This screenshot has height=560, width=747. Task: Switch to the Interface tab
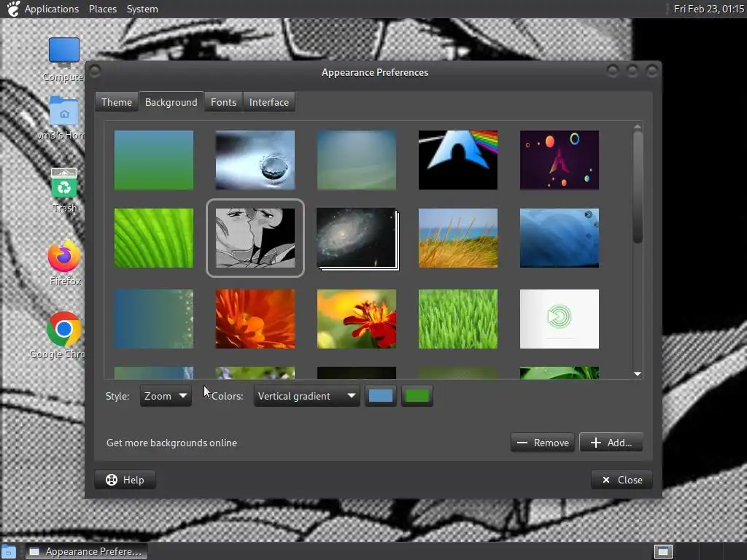[268, 102]
